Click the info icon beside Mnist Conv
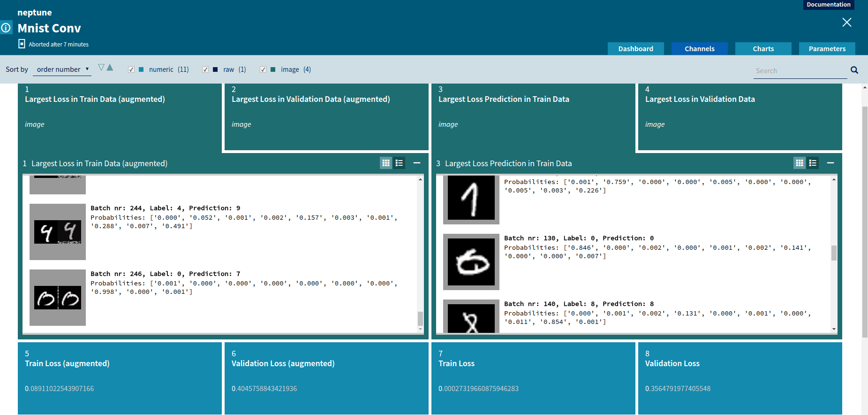868x415 pixels. tap(6, 28)
